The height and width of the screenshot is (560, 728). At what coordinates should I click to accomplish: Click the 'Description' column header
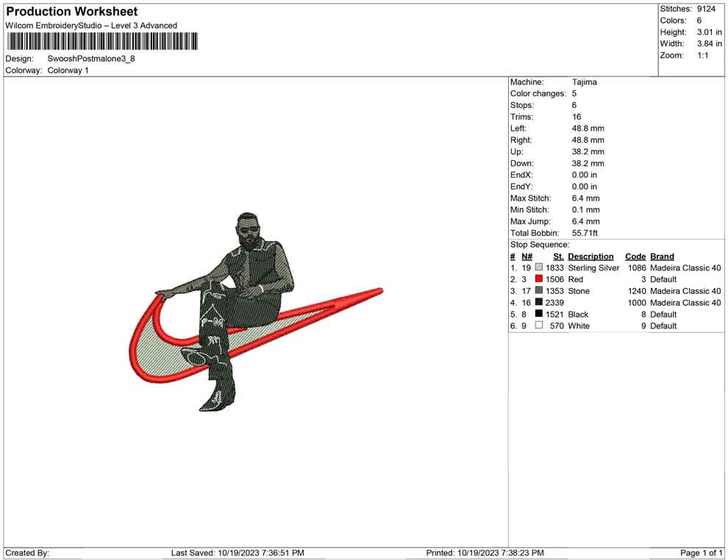click(x=590, y=256)
